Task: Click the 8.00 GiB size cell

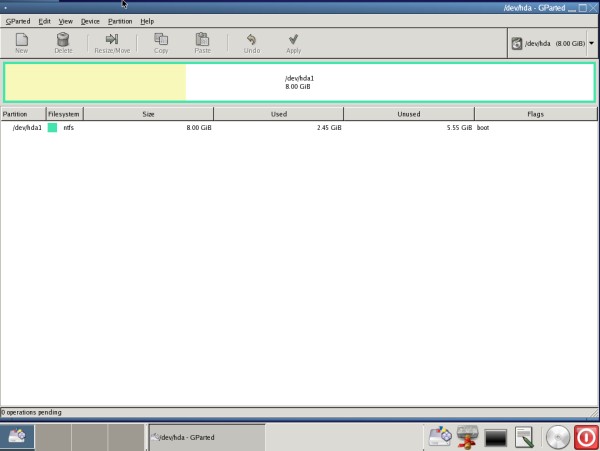Action: (x=199, y=127)
